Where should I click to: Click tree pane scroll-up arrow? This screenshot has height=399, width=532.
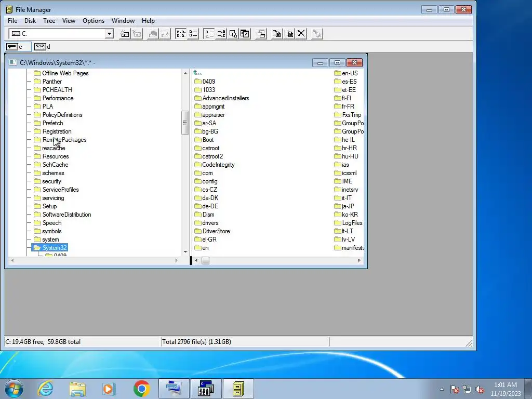click(185, 73)
